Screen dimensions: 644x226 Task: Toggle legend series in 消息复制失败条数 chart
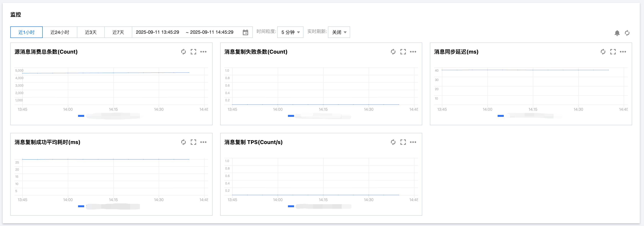291,116
